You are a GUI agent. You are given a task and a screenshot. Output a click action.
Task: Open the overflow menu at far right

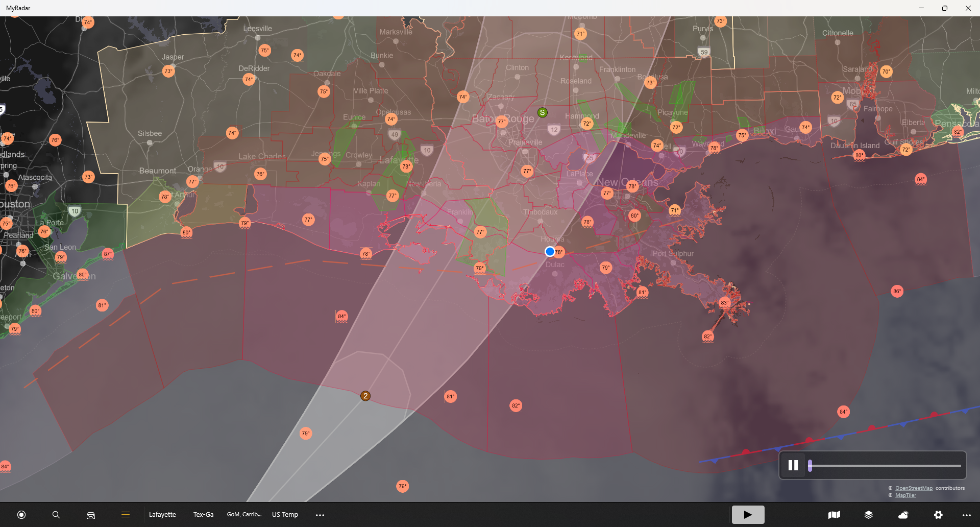coord(967,515)
